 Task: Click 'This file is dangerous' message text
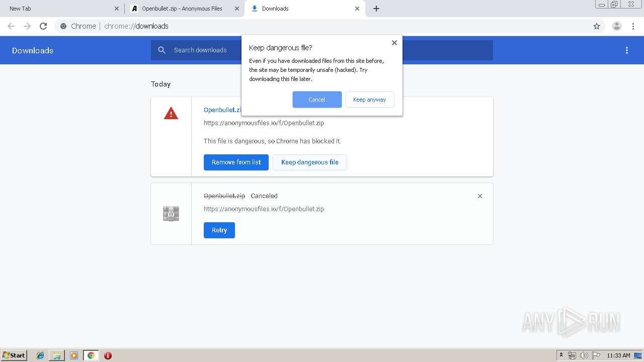click(272, 141)
